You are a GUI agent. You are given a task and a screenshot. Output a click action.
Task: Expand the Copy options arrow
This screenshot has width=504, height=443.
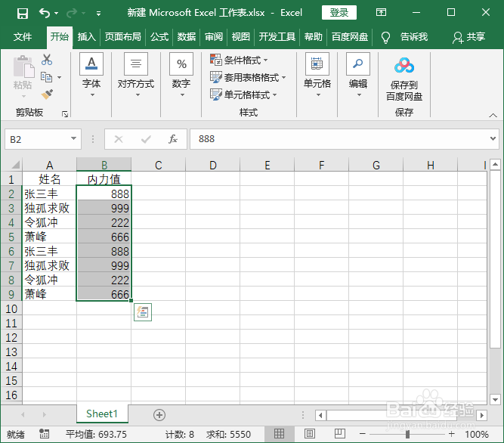59,77
